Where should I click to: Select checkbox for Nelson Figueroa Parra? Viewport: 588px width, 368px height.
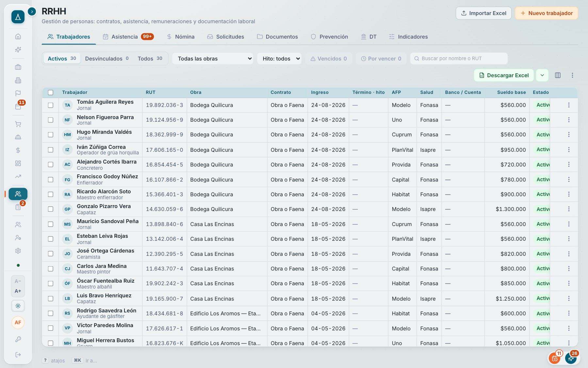(51, 120)
